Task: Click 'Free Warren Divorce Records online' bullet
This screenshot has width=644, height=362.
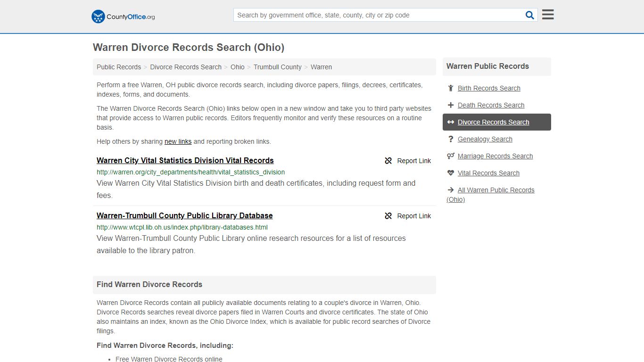Action: (x=169, y=359)
